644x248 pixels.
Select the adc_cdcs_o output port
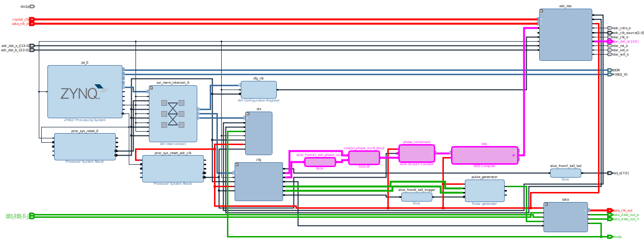pos(610,28)
